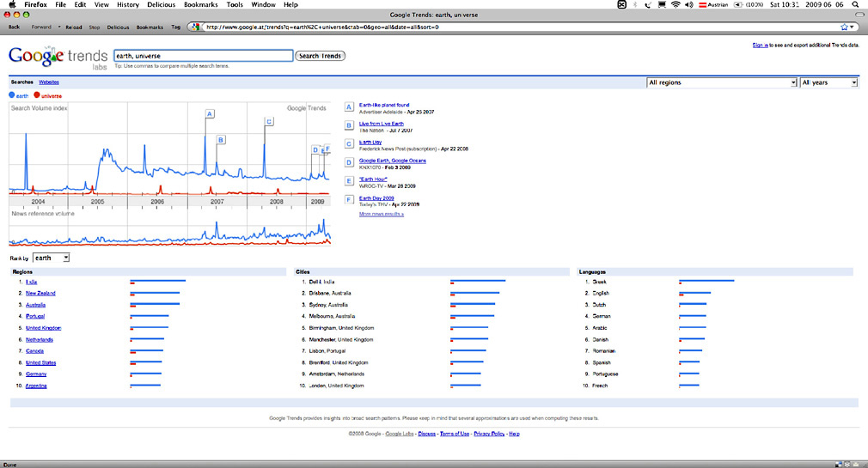Click the Bluetooth menu bar icon

tap(634, 4)
